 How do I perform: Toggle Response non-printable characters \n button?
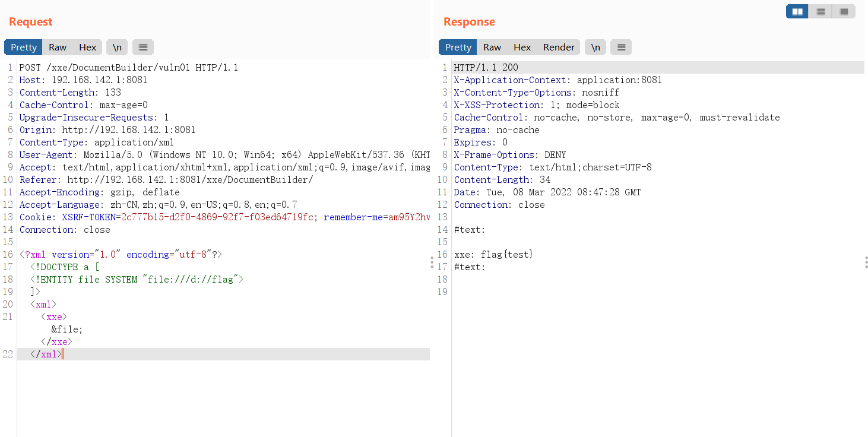[x=595, y=47]
